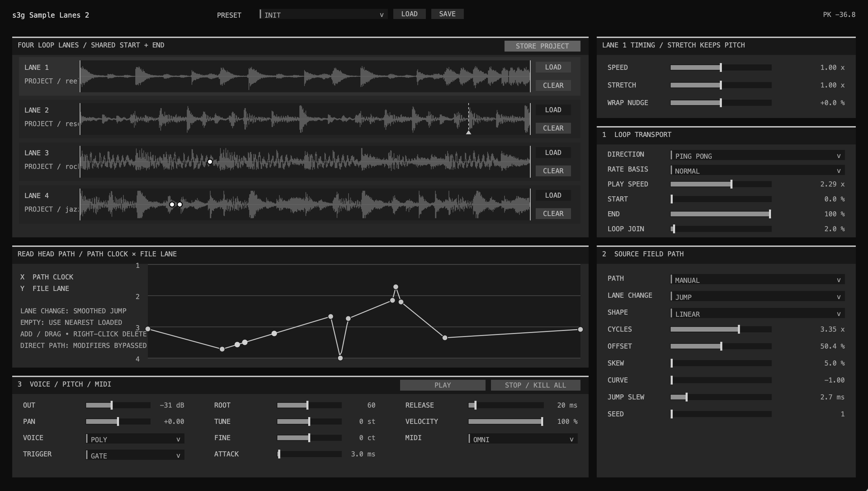The width and height of the screenshot is (868, 491).
Task: Open PATH dropdown set to MANUAL
Action: point(758,279)
